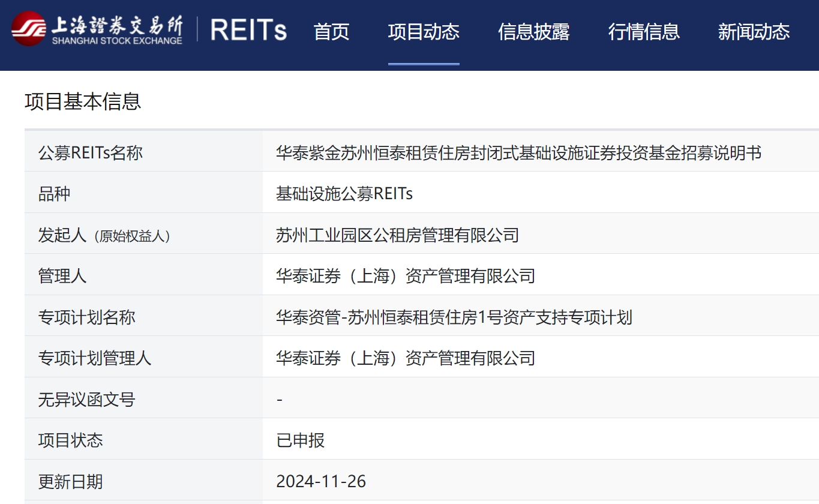Click the REITs header title

(248, 30)
